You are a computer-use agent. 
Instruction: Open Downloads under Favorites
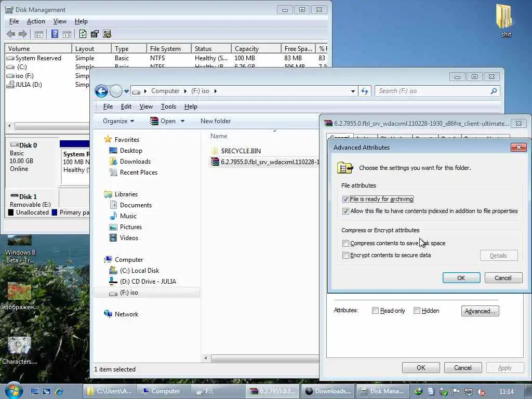[135, 162]
